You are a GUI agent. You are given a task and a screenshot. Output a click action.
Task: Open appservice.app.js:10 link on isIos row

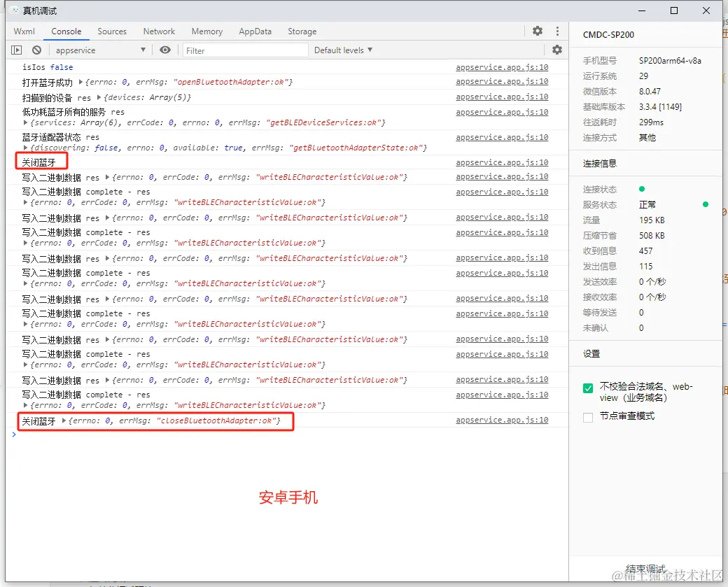[x=502, y=67]
